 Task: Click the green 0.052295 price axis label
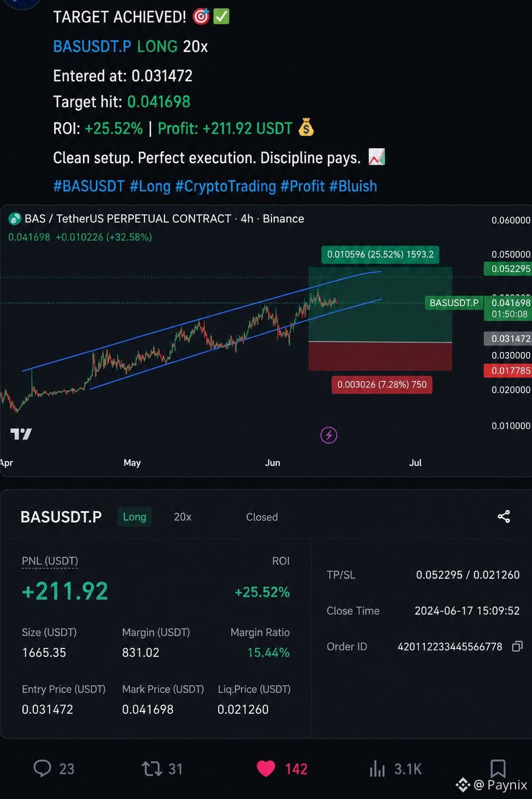coord(508,269)
